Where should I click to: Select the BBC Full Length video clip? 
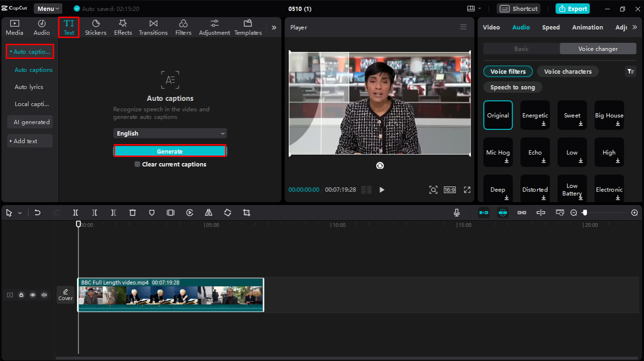(170, 296)
